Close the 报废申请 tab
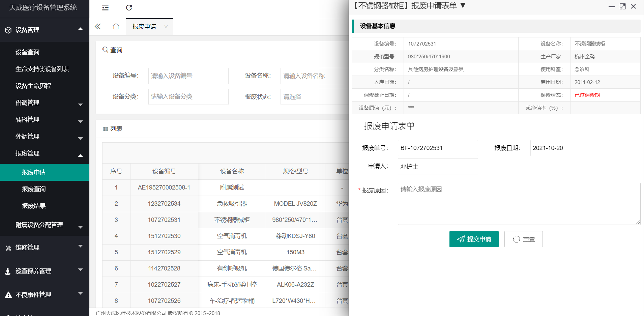 pyautogui.click(x=166, y=27)
